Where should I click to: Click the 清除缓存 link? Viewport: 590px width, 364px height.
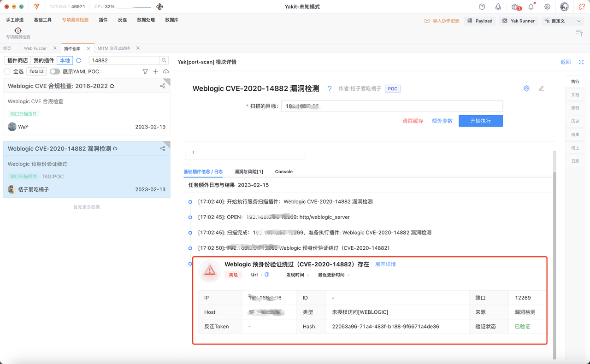(x=413, y=121)
